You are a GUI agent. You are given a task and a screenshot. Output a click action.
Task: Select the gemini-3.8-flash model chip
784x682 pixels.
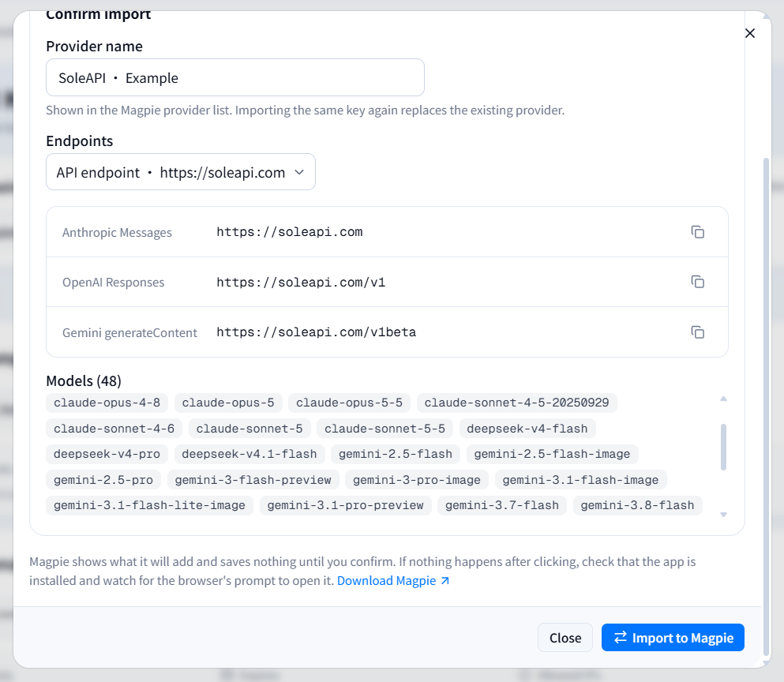(x=637, y=505)
